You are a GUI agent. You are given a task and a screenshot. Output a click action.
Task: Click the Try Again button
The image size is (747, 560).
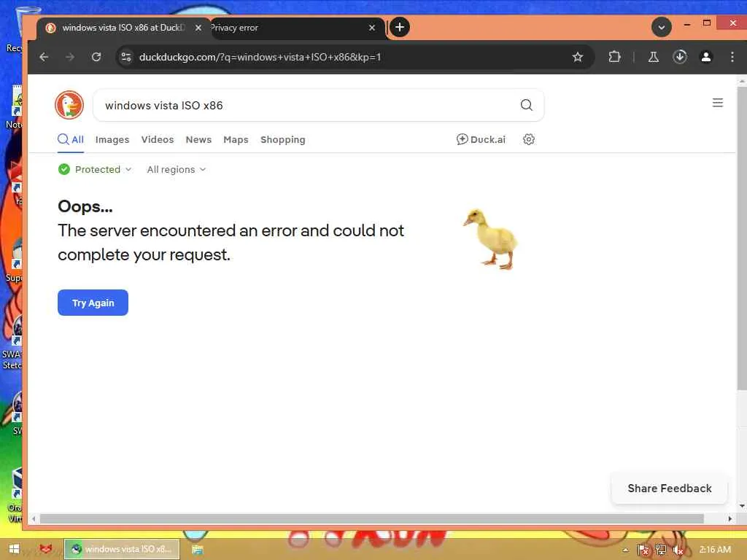[93, 303]
